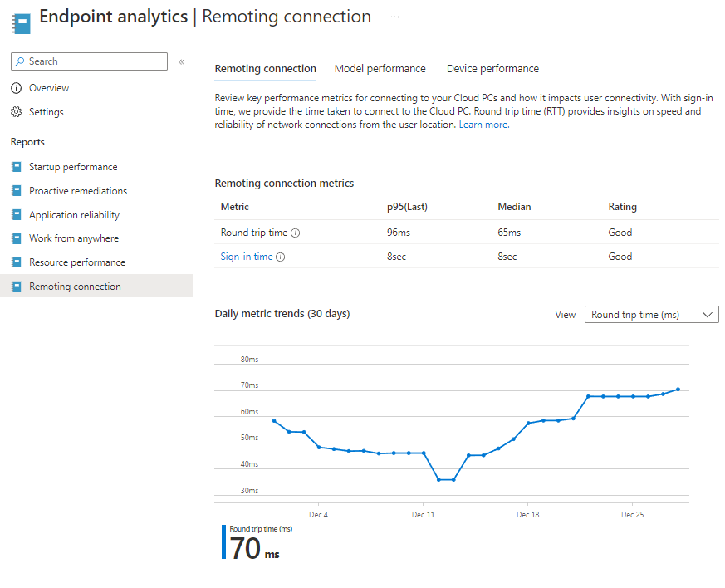Click the 65ms median value
Image resolution: width=725 pixels, height=588 pixels.
tap(509, 233)
